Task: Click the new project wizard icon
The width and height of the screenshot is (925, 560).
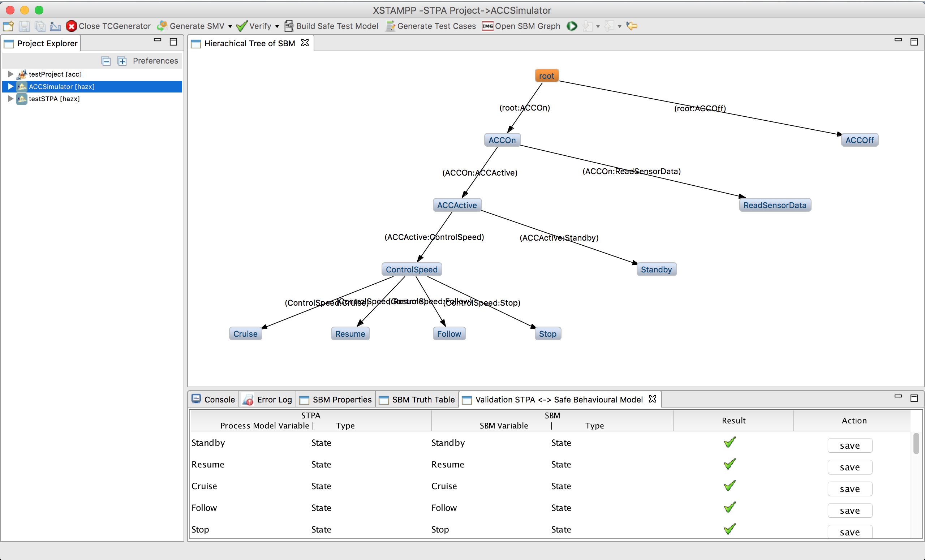Action: (8, 26)
